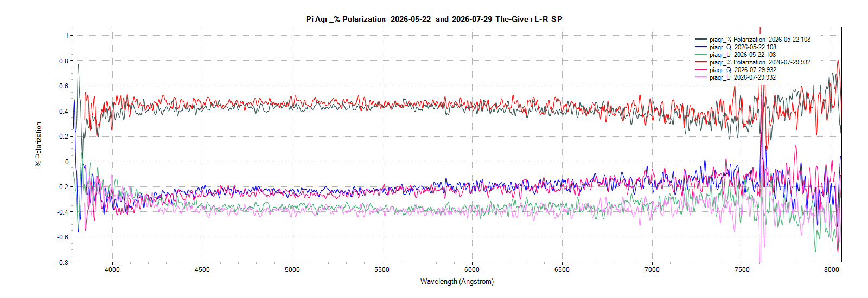Click the % Polarization y-axis label
Viewport: 868px width, 298px height.
[39, 144]
